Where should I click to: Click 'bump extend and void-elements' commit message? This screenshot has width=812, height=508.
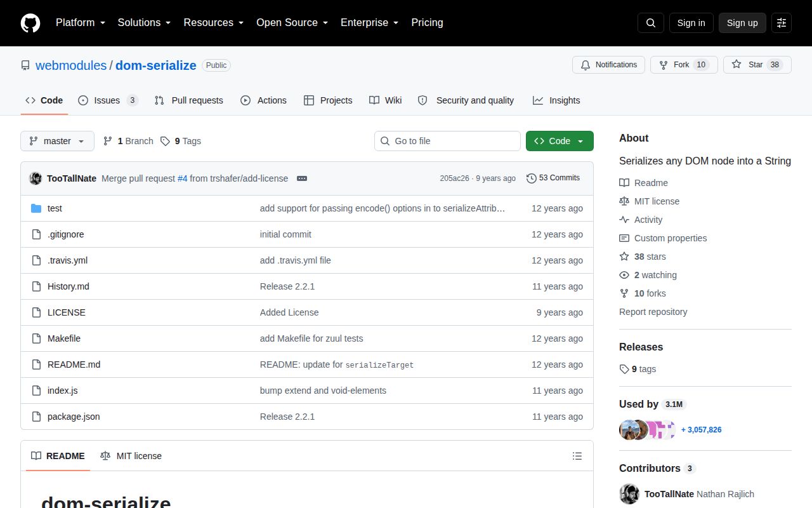[323, 391]
